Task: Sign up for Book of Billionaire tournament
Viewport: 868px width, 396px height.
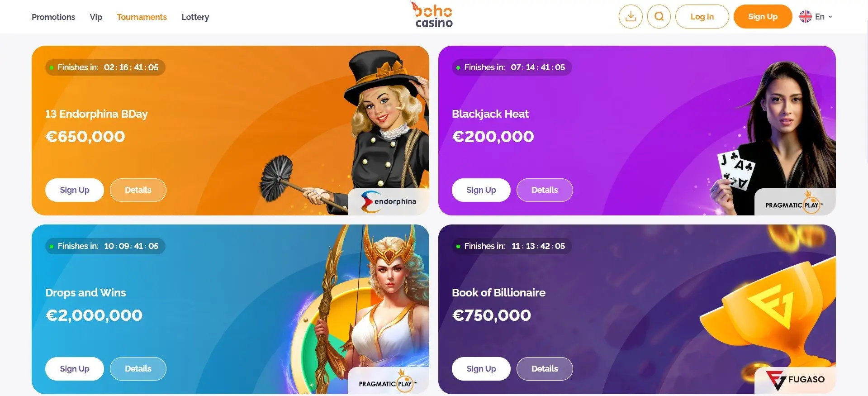Action: [x=481, y=369]
